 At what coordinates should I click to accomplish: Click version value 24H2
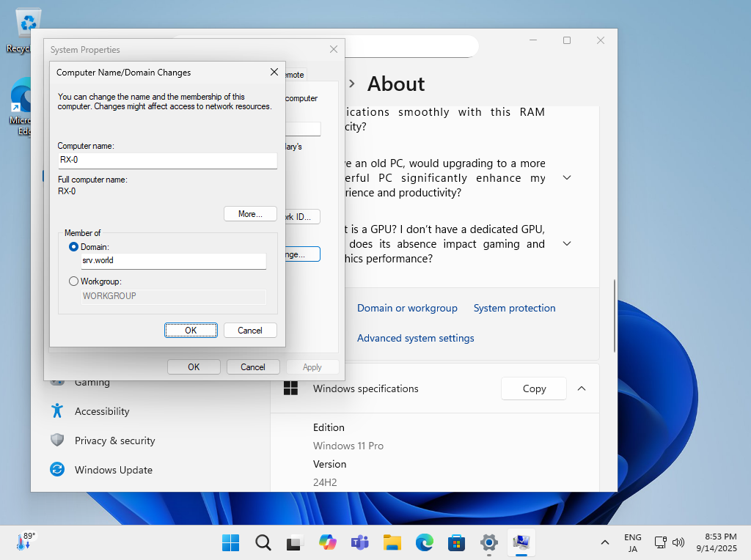tap(325, 482)
